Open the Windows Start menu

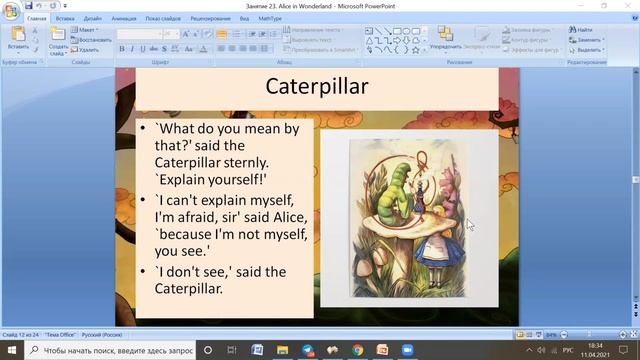tap(12, 350)
